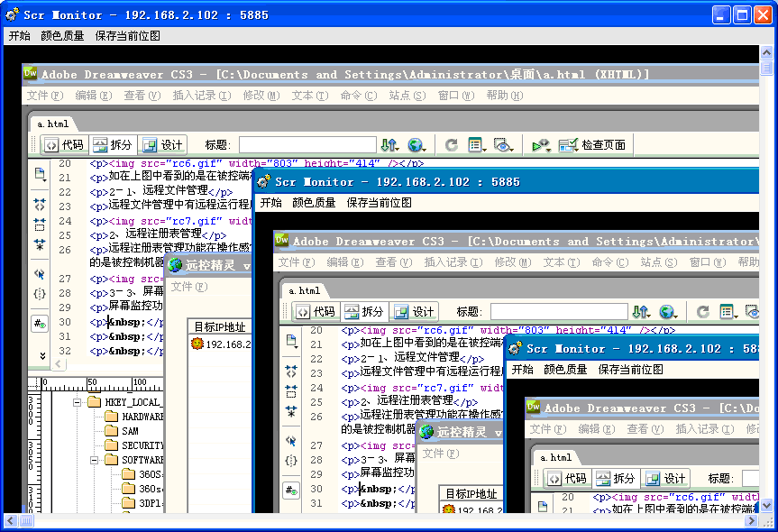Screen dimensions: 778x532
Task: Click Preview in Browser globe in outermost Dreamweaver toolbar
Action: [416, 144]
